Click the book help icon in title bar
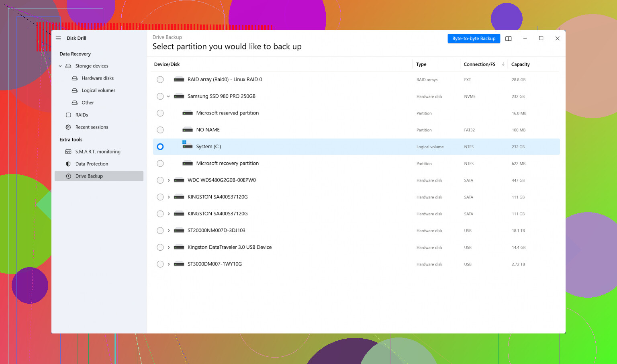617x364 pixels. pyautogui.click(x=508, y=39)
